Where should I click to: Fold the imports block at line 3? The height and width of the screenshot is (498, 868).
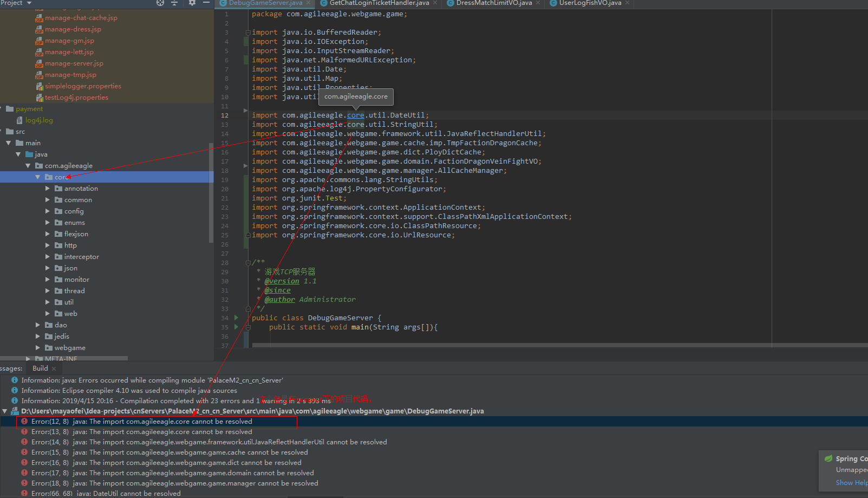pyautogui.click(x=248, y=33)
